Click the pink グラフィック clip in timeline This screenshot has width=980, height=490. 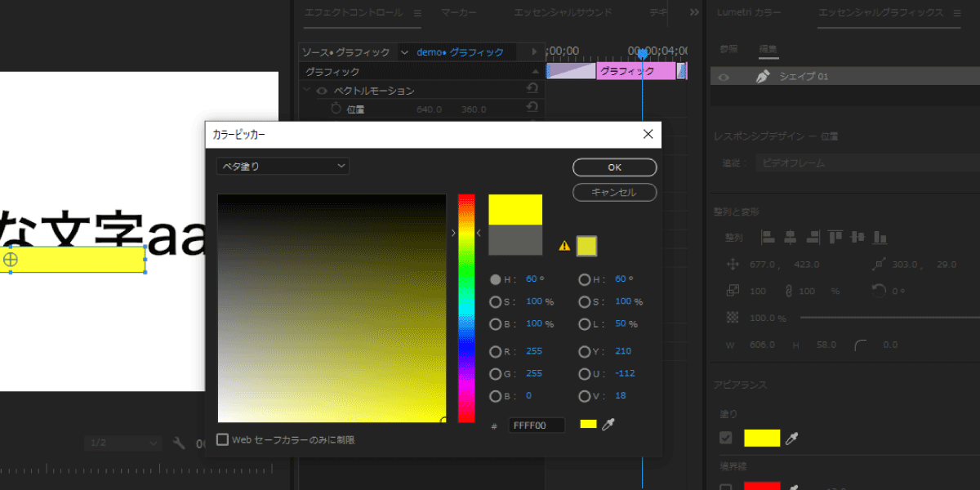click(x=635, y=71)
